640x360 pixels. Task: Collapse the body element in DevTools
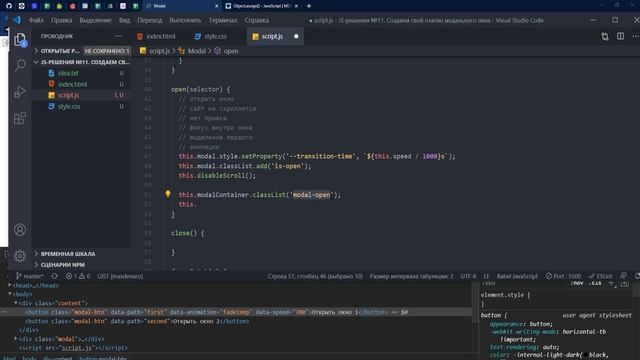tap(10, 294)
